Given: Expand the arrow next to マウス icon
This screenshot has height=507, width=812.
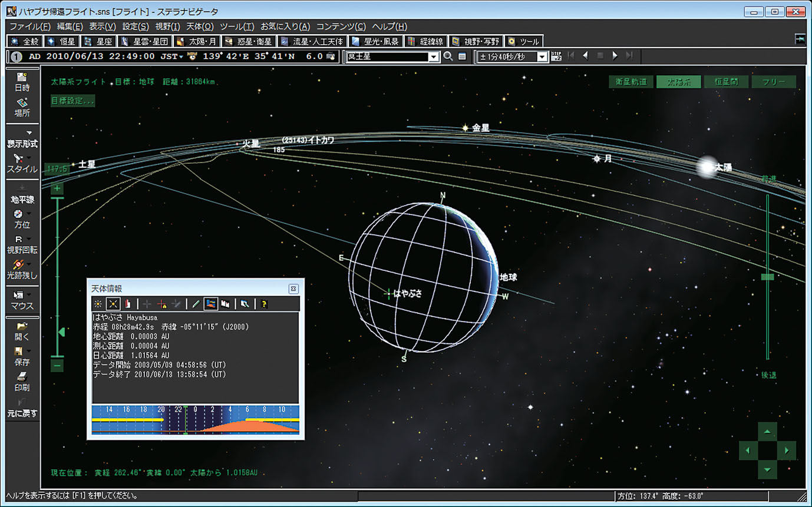Looking at the screenshot, I should pyautogui.click(x=29, y=295).
